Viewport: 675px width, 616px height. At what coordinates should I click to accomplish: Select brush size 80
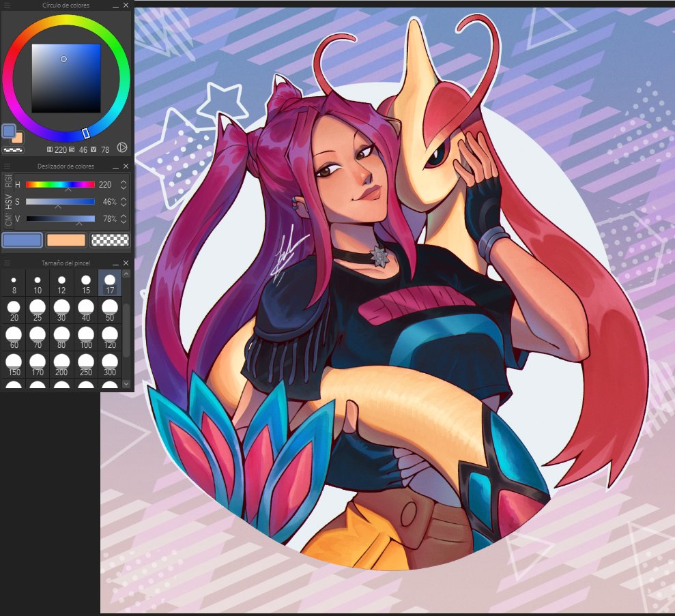pyautogui.click(x=61, y=338)
